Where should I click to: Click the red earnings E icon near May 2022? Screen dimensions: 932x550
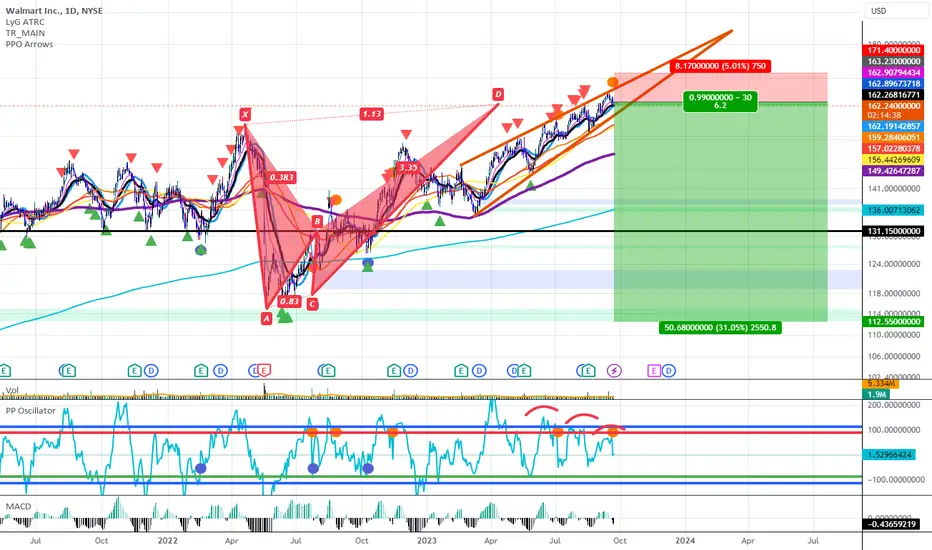[265, 371]
